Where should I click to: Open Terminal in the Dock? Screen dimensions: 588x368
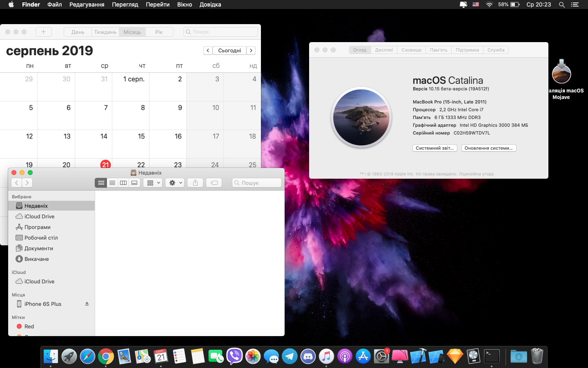coord(492,357)
